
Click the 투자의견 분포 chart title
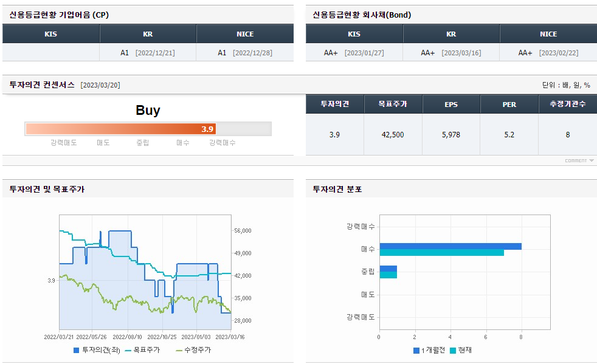click(x=337, y=189)
